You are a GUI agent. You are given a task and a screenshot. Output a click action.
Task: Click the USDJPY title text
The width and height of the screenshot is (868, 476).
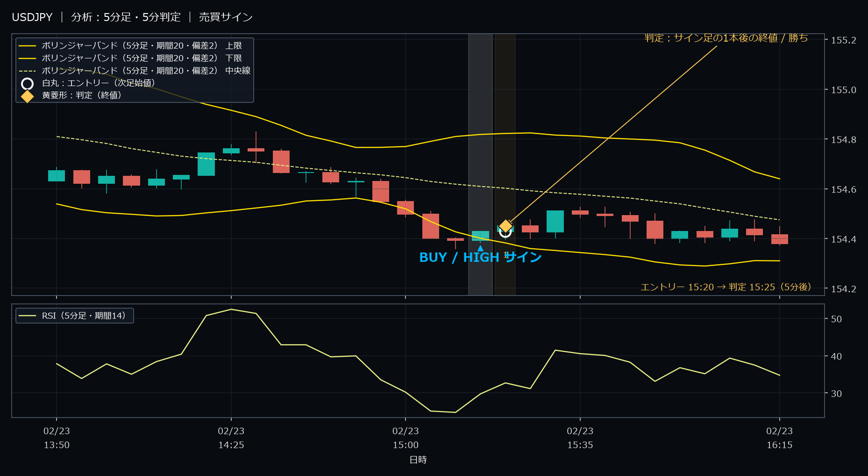tap(32, 17)
